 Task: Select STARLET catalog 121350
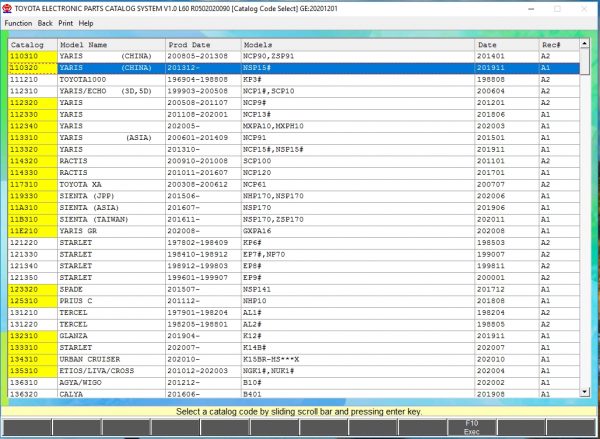293,277
